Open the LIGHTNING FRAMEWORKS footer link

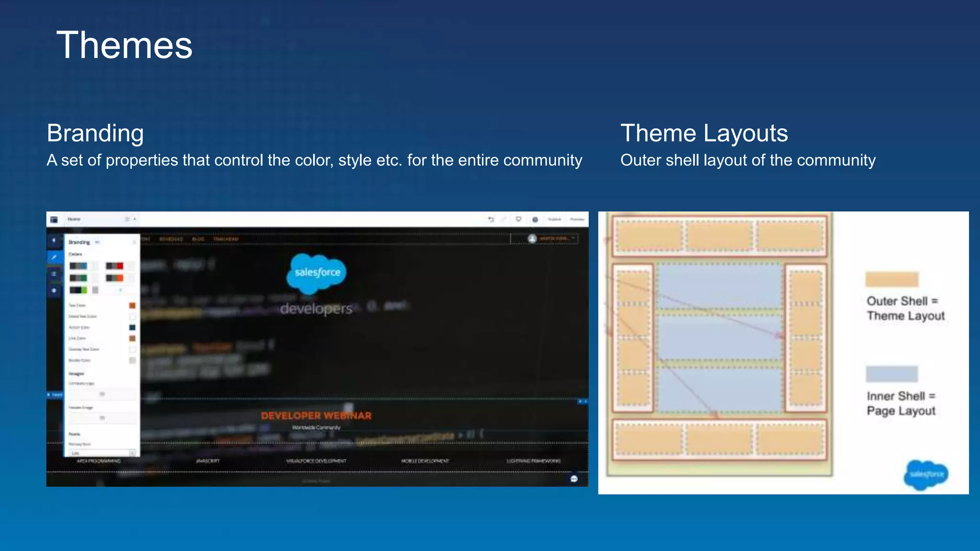(534, 461)
